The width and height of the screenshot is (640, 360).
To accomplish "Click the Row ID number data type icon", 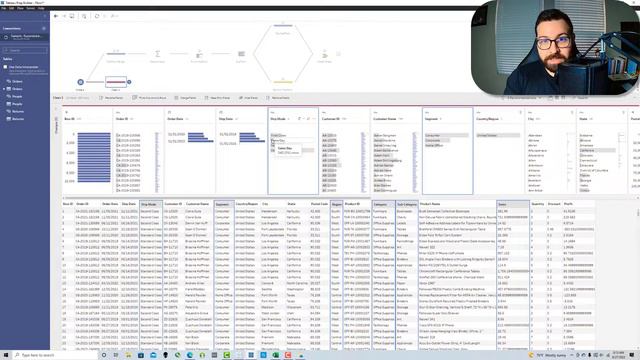I will coord(67,112).
